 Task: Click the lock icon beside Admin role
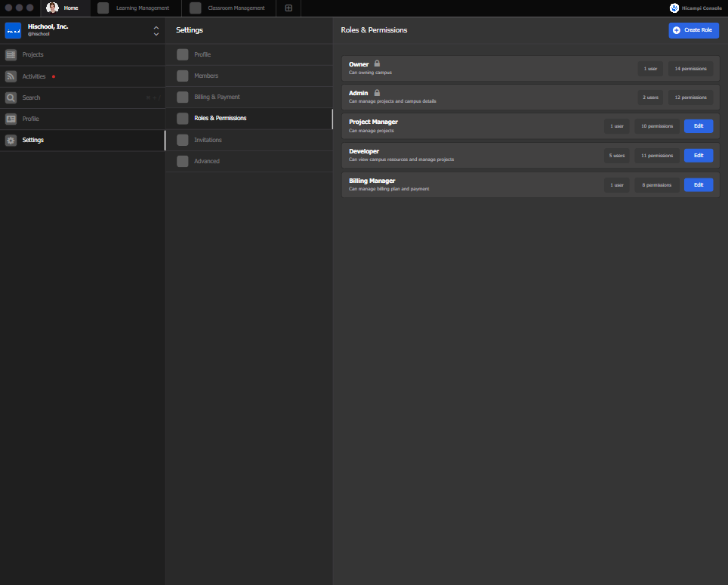[x=377, y=93]
